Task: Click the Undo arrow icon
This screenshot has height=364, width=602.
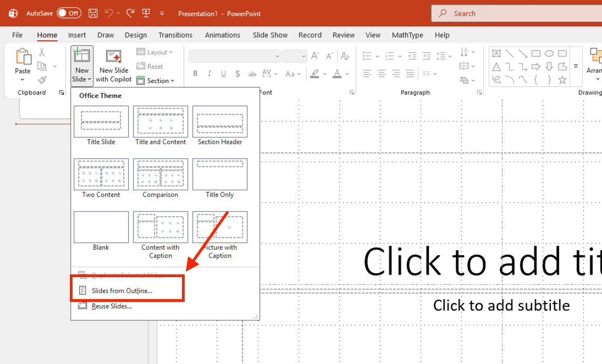Action: 109,13
